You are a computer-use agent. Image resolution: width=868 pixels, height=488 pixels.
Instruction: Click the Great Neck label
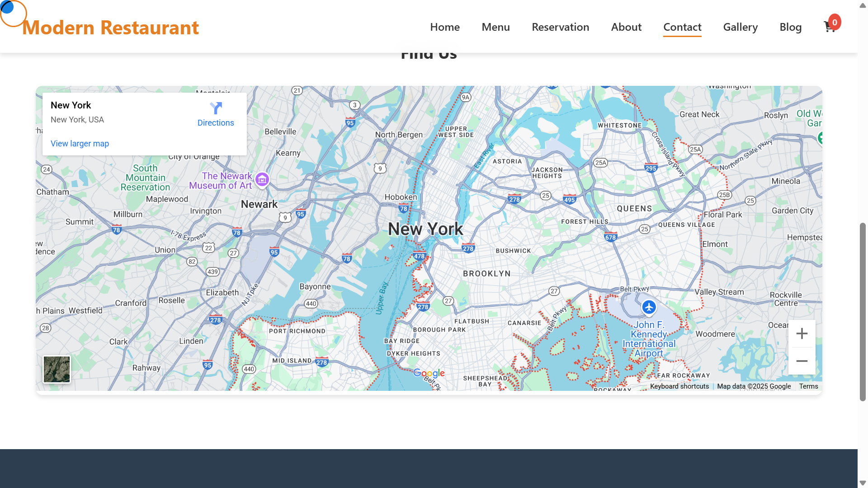pos(699,114)
